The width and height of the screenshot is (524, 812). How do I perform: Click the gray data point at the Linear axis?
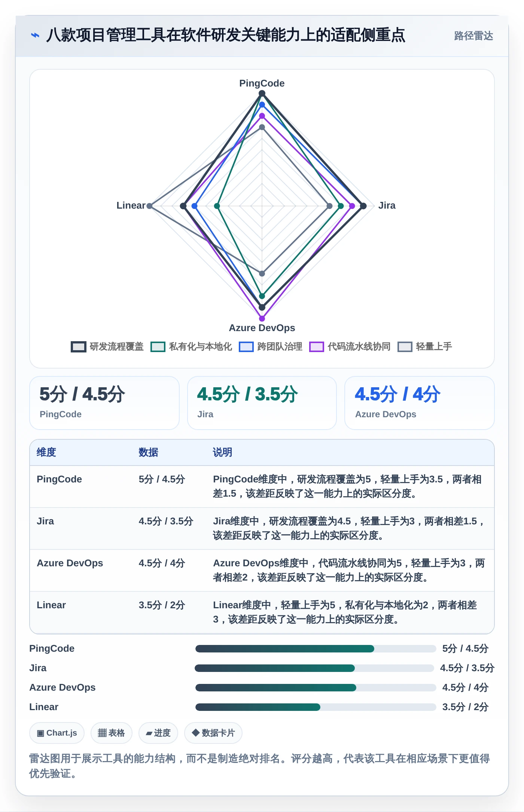(x=150, y=206)
